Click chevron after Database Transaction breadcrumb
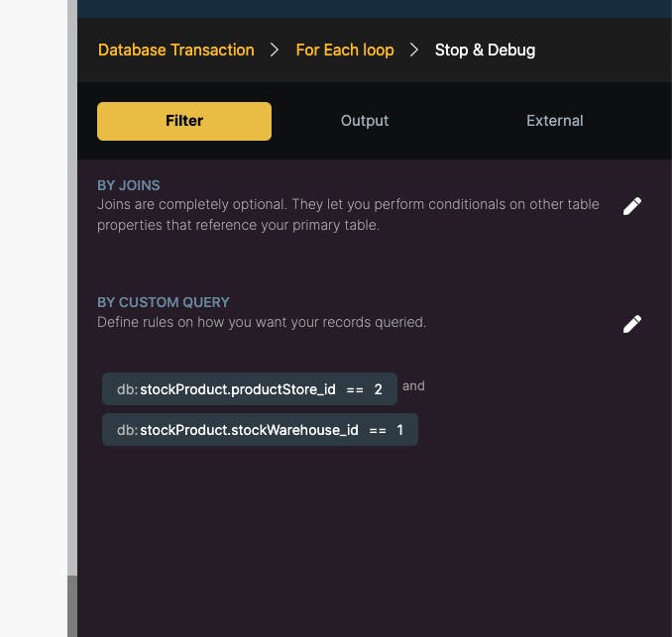 (275, 51)
